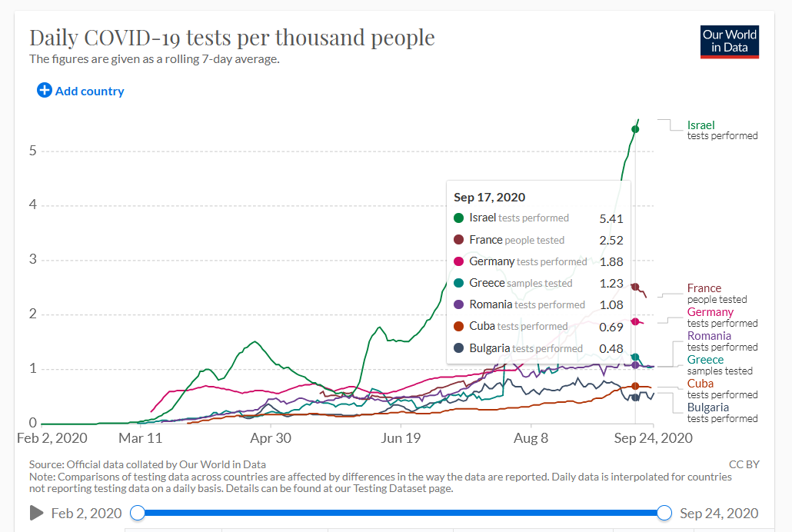This screenshot has width=792, height=532.
Task: Click the Add country text link
Action: (89, 91)
